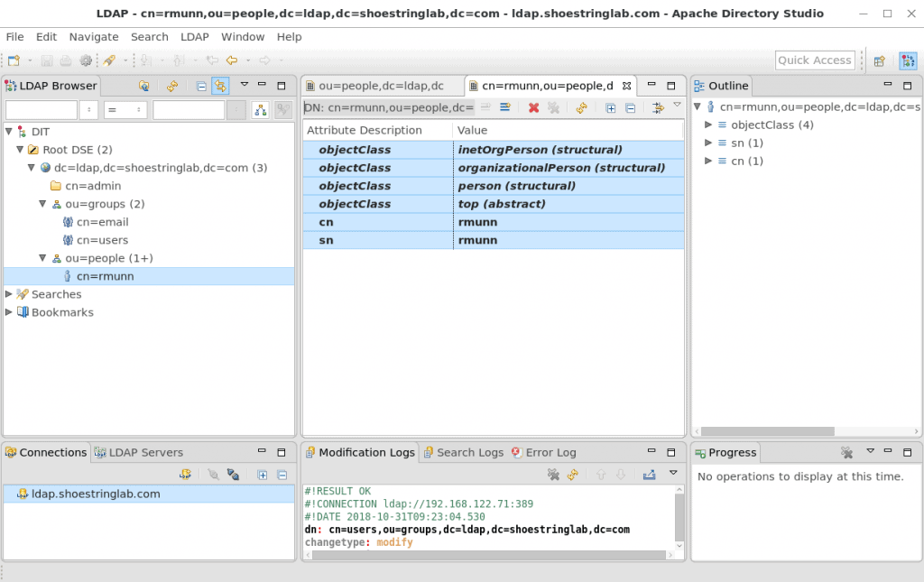Refresh the LDAP Browser tree
The height and width of the screenshot is (582, 924).
pos(171,86)
